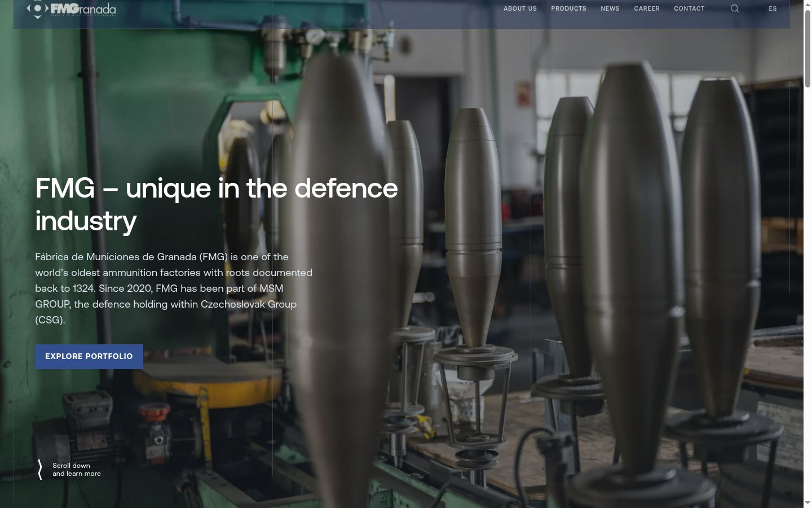812x508 pixels.
Task: Open the Products menu item
Action: click(568, 8)
